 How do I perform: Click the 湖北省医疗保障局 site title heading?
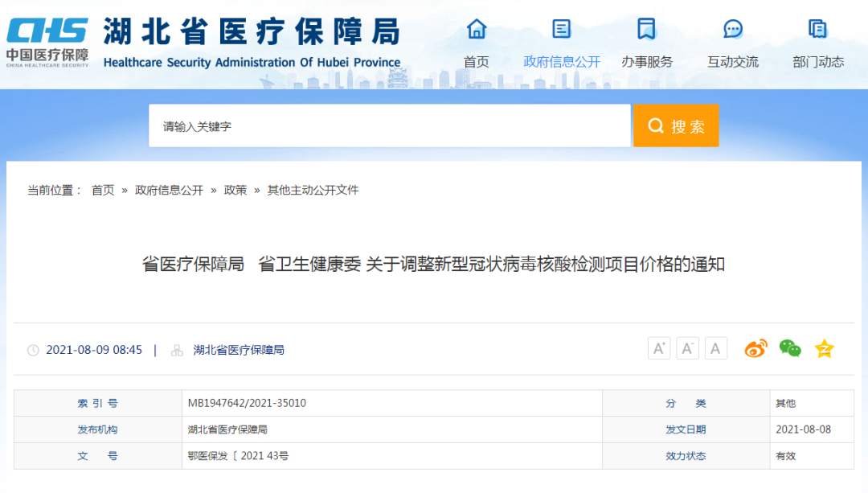252,31
